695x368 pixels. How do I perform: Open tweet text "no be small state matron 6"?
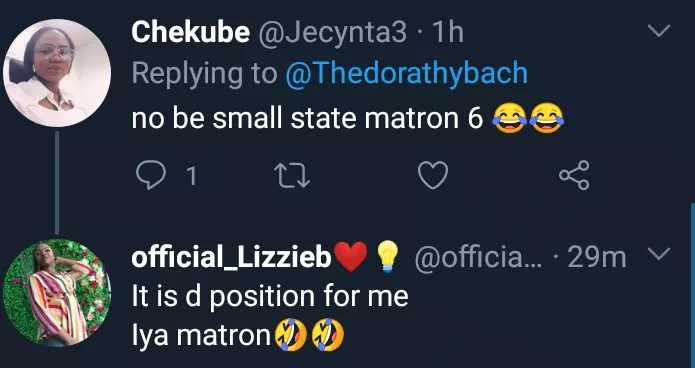click(x=307, y=119)
